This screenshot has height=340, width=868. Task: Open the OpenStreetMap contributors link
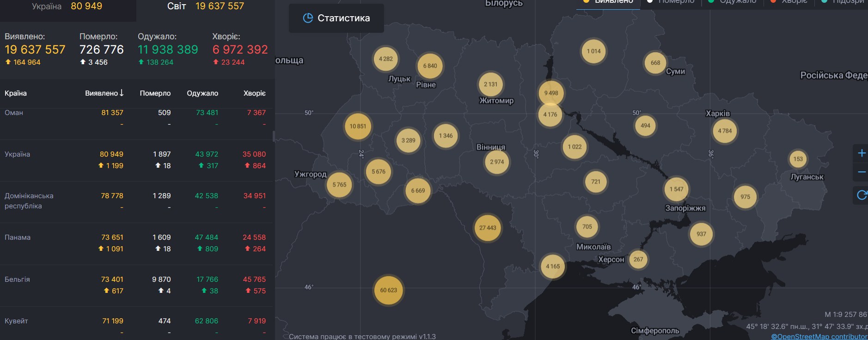[819, 336]
